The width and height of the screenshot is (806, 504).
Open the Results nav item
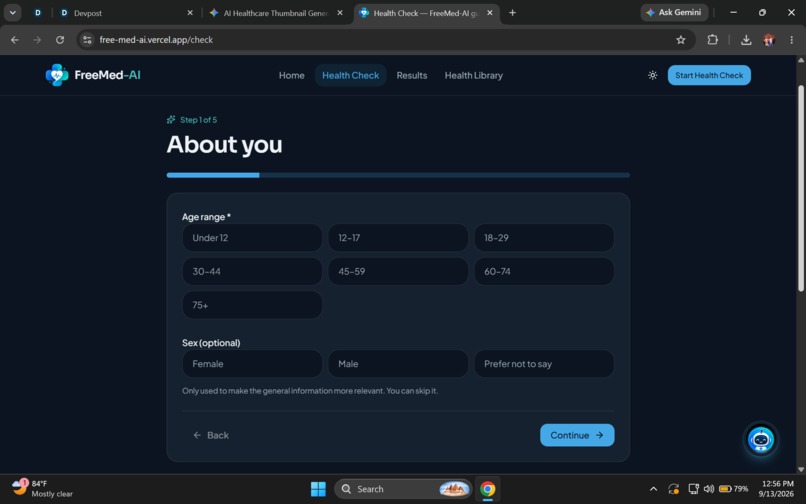click(412, 75)
